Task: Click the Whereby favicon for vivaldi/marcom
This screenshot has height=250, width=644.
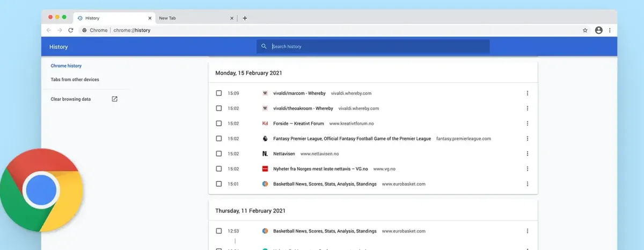Action: click(x=265, y=93)
